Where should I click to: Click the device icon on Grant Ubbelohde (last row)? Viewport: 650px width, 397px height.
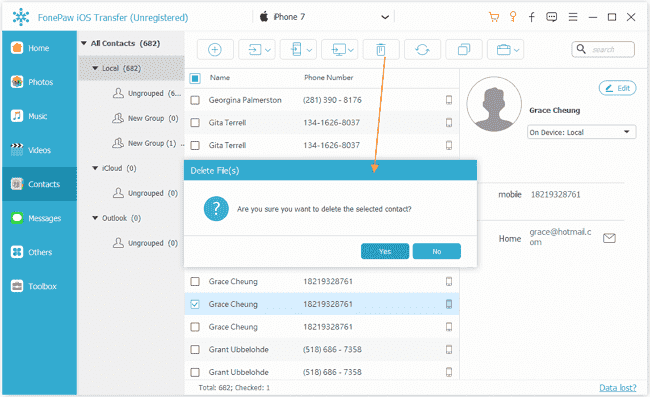[x=449, y=372]
